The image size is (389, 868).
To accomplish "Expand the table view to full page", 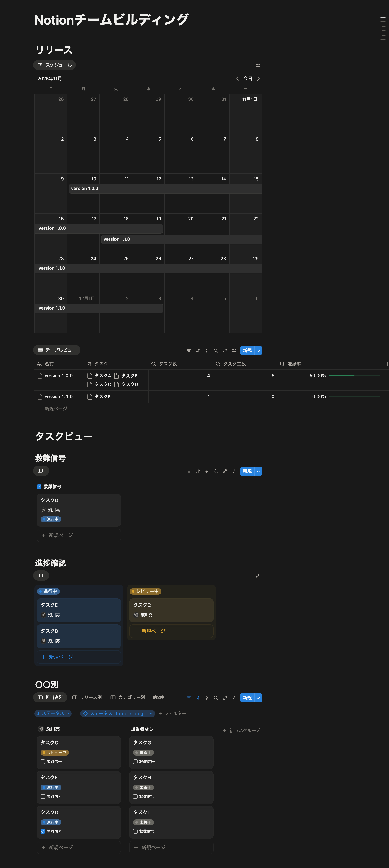I will pyautogui.click(x=225, y=351).
